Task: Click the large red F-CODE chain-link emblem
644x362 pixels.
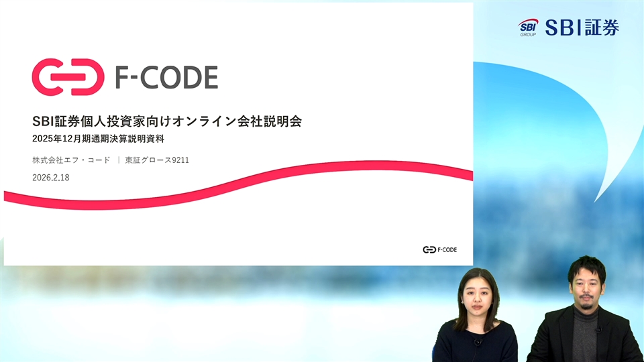Action: [68, 77]
